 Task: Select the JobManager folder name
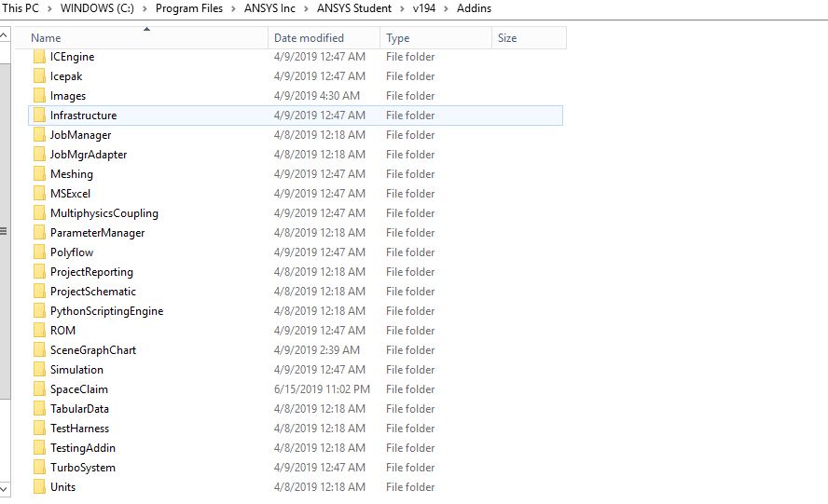coord(81,134)
